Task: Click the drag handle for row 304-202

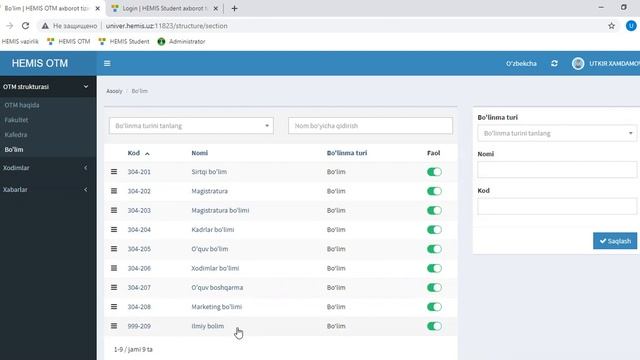Action: (x=114, y=191)
